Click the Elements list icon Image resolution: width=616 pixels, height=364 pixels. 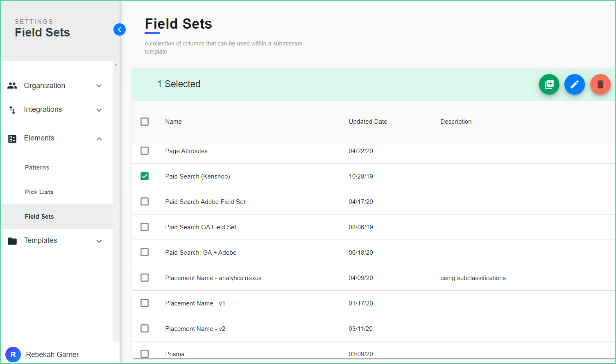coord(12,139)
